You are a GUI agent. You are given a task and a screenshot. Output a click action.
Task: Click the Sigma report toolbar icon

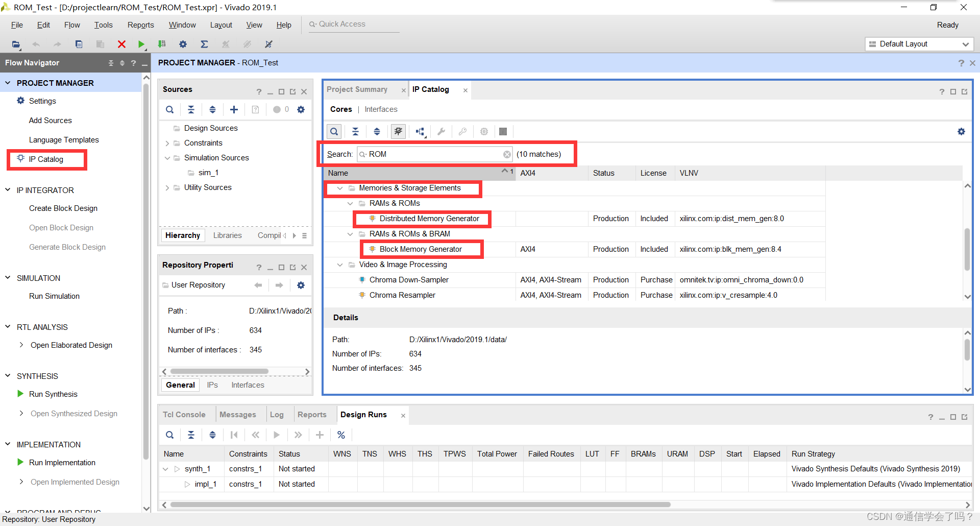[x=204, y=44]
